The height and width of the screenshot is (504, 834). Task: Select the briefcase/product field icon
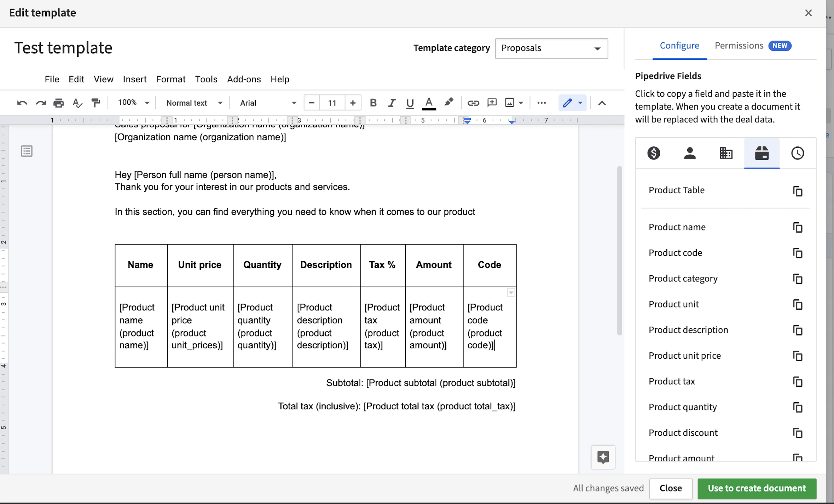point(761,152)
